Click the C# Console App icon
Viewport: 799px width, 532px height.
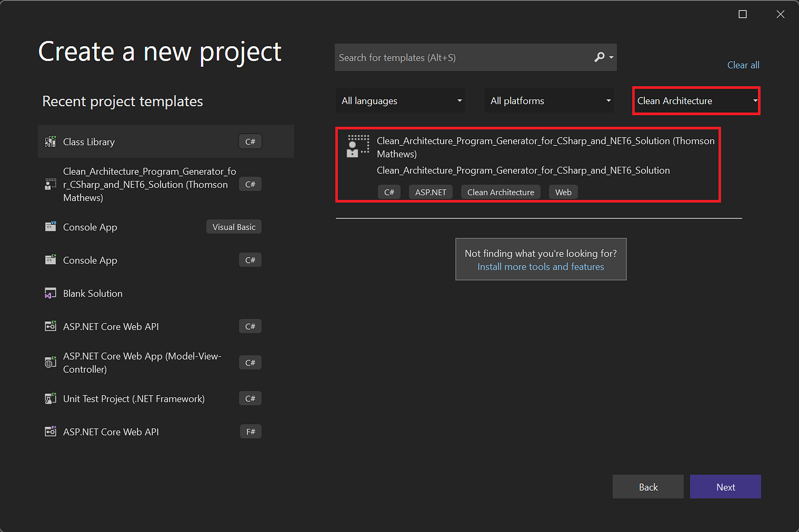pyautogui.click(x=50, y=260)
